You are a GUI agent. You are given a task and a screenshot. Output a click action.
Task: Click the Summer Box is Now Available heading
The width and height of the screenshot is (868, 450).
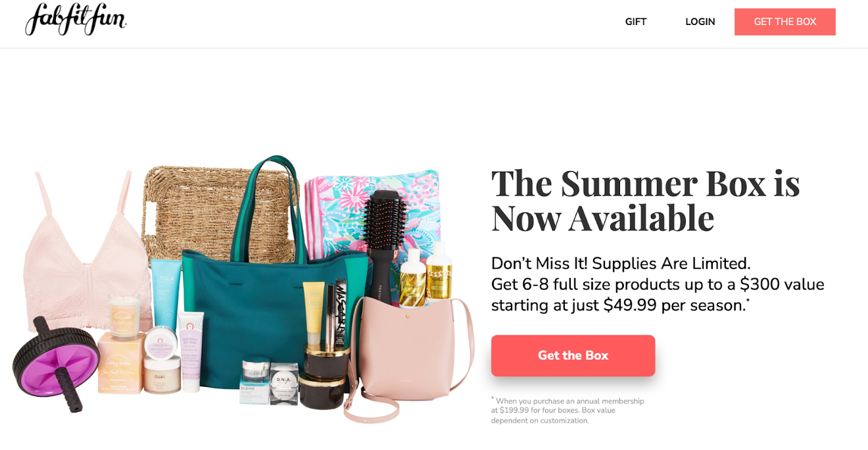pos(645,200)
